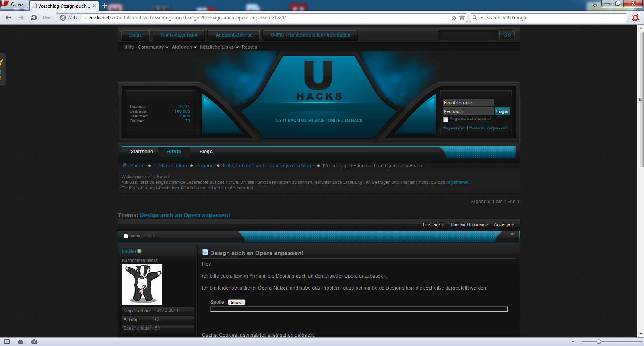The width and height of the screenshot is (644, 346).
Task: Tick the 'Angemeldet bleiben?' checkbox
Action: tap(446, 119)
